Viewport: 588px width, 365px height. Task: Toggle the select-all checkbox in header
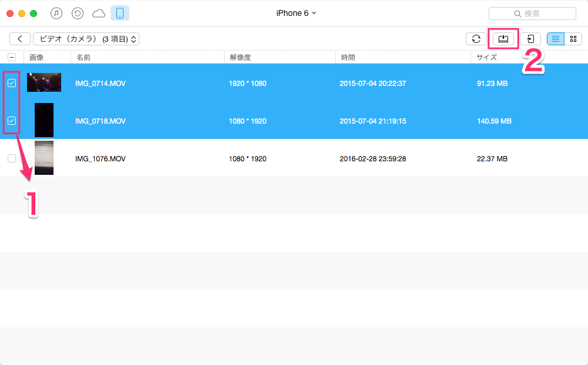[x=12, y=57]
